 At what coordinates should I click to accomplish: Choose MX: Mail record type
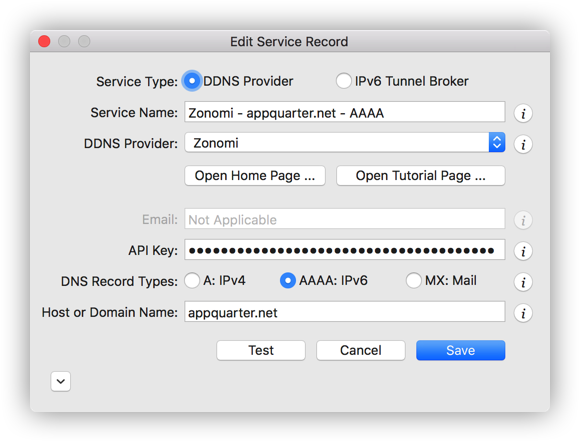click(413, 280)
